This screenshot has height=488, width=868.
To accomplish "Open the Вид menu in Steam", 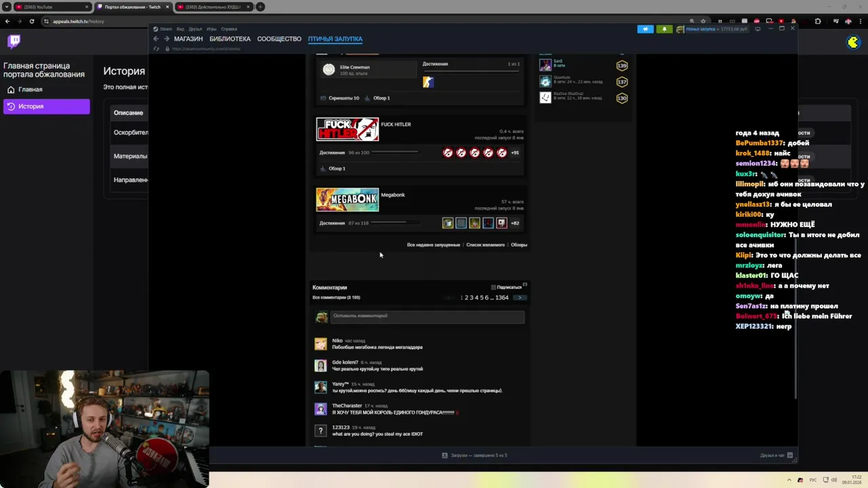I will click(180, 29).
